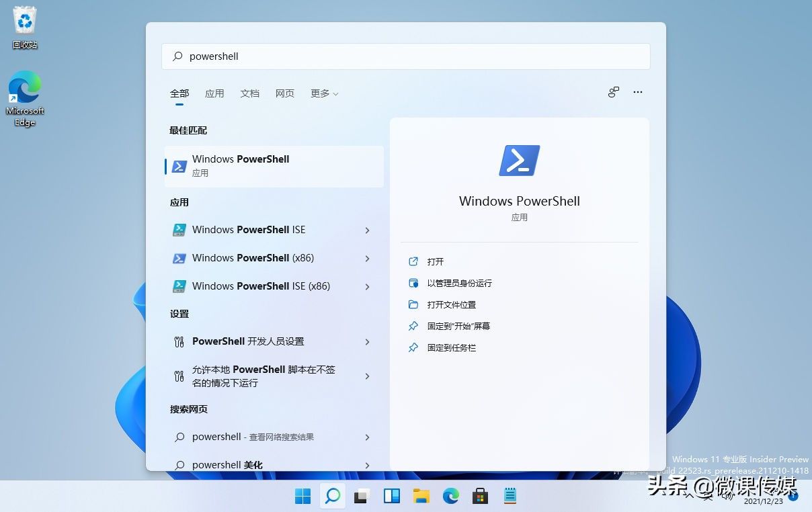812x512 pixels.
Task: Switch to the 网页 tab
Action: coord(285,93)
